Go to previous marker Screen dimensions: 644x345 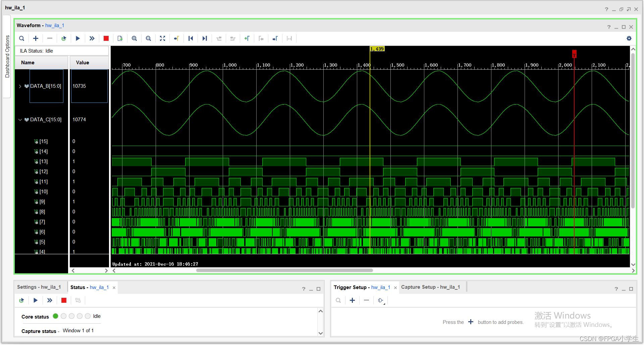point(261,39)
